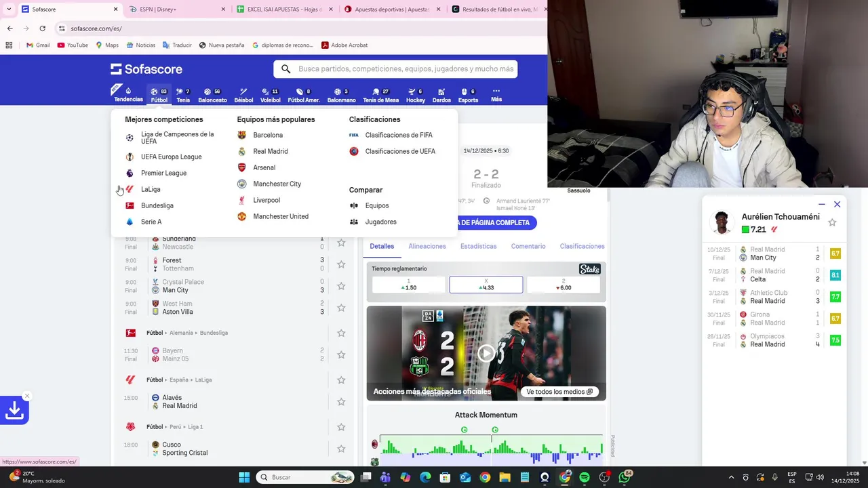Select the Béisbol sport icon
The image size is (868, 488).
point(243,95)
